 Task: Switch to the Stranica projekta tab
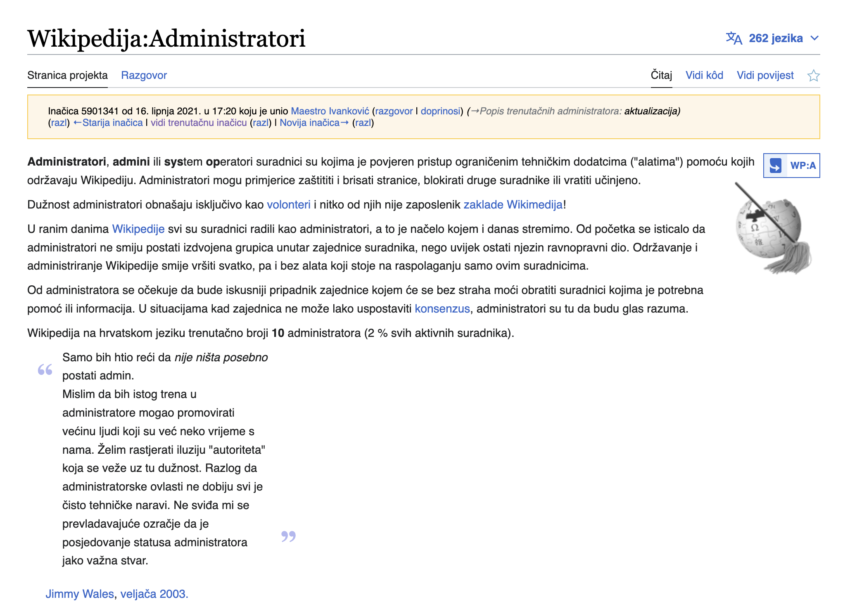[67, 75]
